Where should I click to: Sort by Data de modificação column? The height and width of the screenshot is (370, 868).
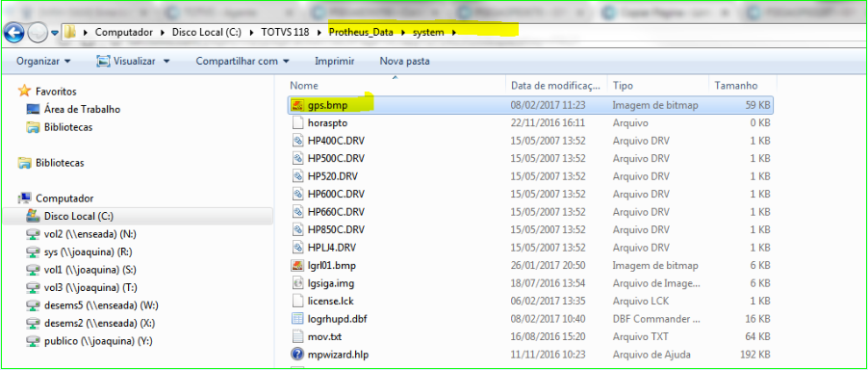tap(555, 86)
